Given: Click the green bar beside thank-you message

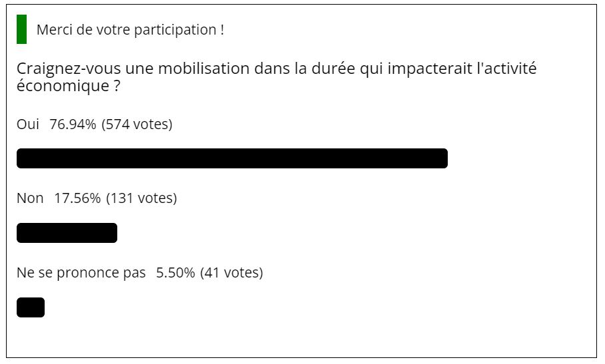Looking at the screenshot, I should pyautogui.click(x=21, y=29).
